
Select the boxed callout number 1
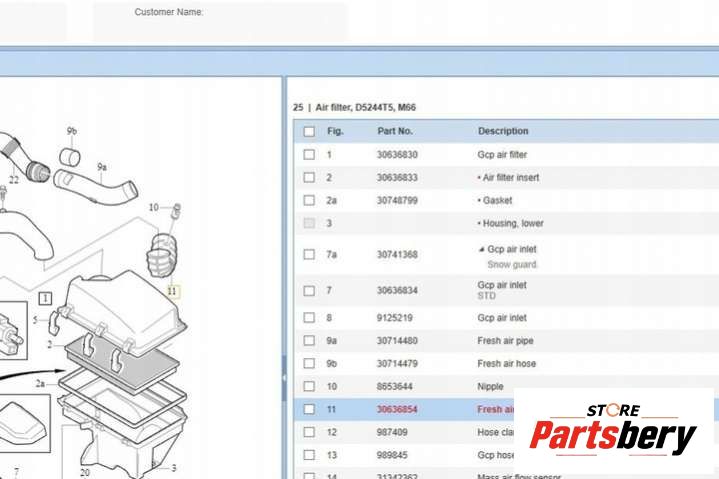45,297
